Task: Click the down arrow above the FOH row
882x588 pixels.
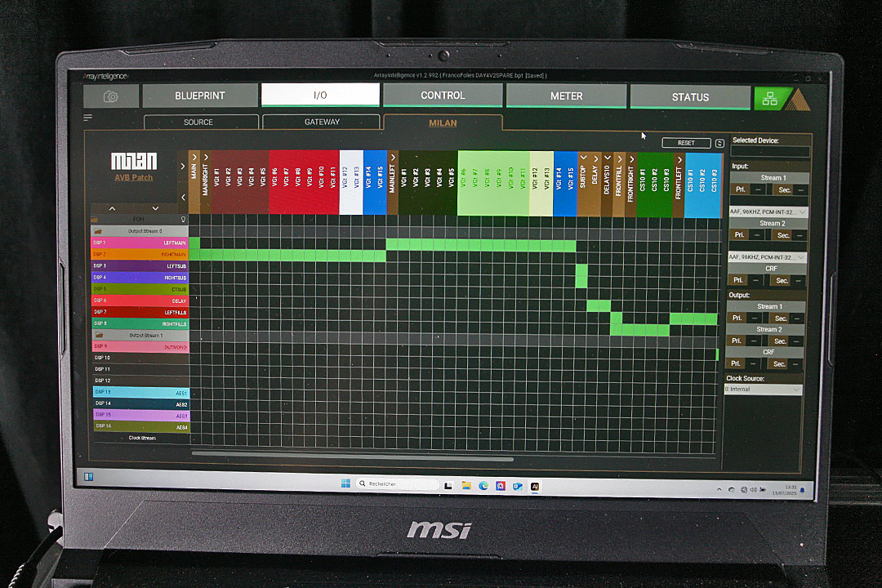Action: (x=155, y=208)
